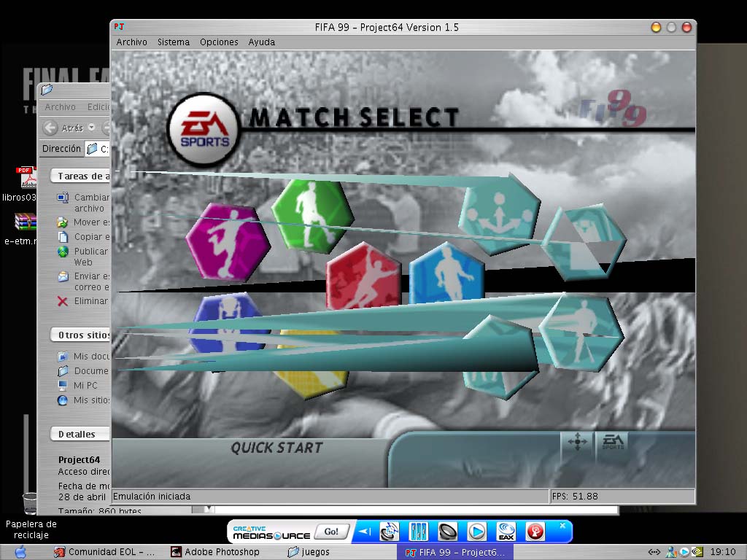Collapse the Detalles panel header
The height and width of the screenshot is (560, 747).
pos(80,435)
